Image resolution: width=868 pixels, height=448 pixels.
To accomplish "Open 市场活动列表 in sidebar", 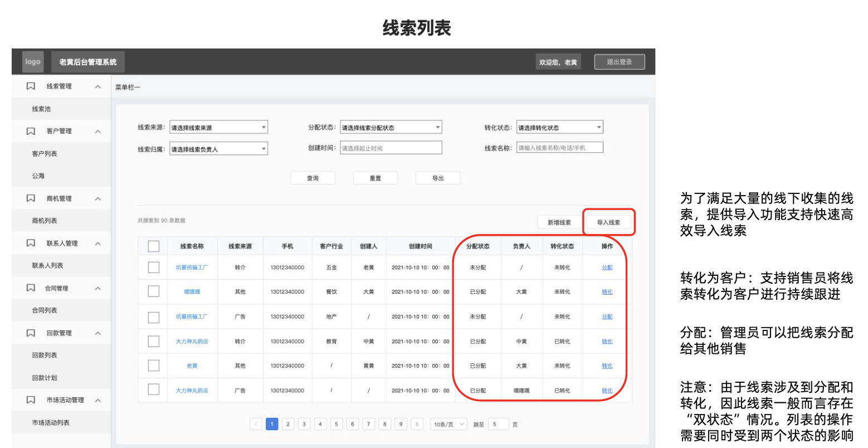I will click(x=51, y=422).
